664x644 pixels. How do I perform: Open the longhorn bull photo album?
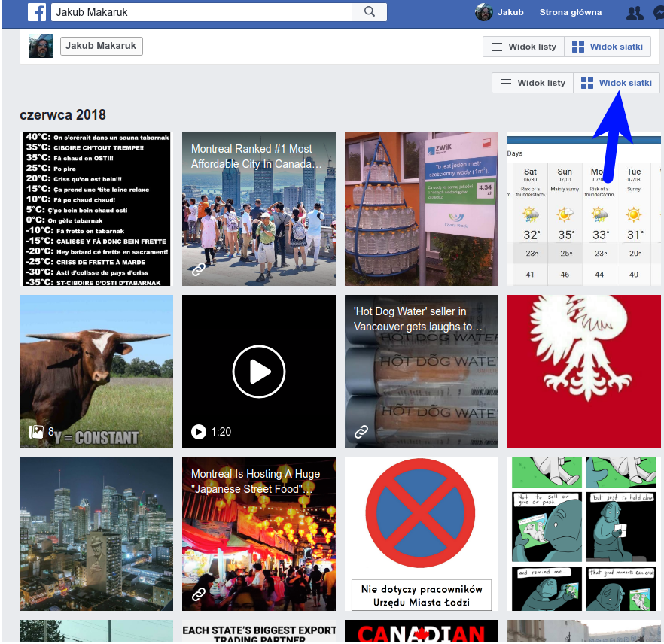(x=96, y=372)
